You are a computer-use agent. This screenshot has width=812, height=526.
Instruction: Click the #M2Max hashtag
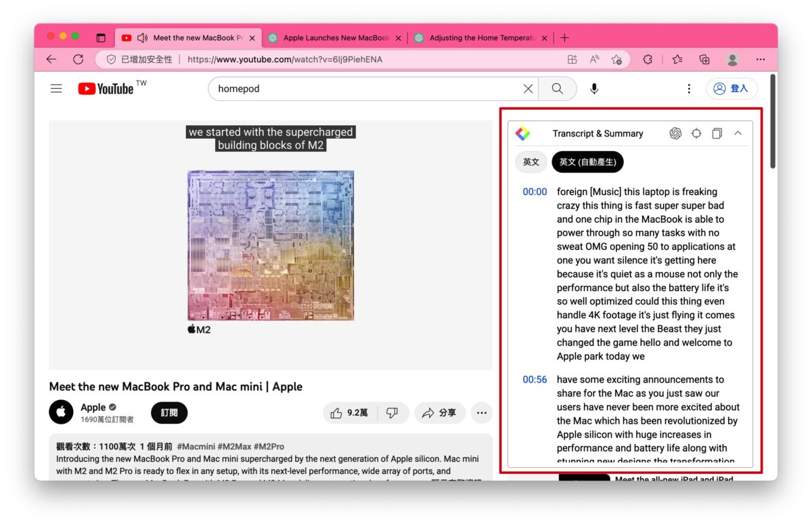coord(234,447)
